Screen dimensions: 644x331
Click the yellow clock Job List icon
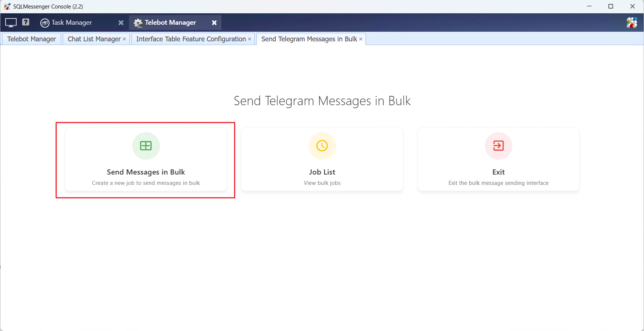[322, 146]
